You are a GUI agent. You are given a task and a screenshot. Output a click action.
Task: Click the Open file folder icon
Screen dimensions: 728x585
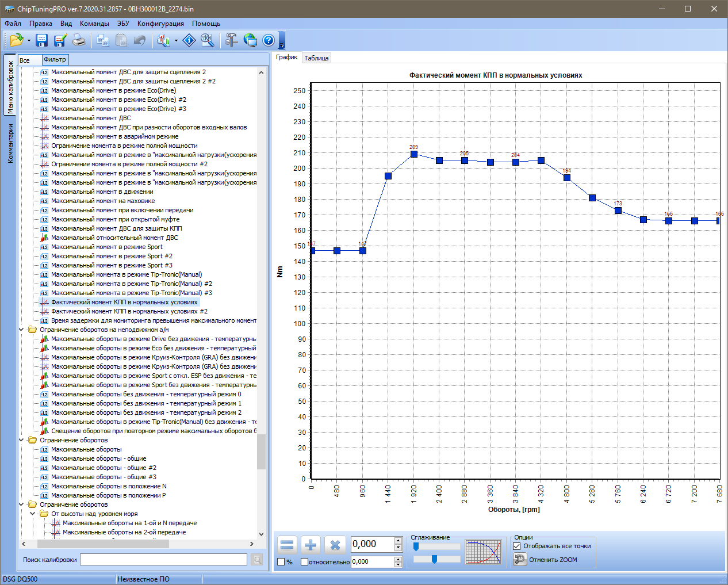point(16,40)
